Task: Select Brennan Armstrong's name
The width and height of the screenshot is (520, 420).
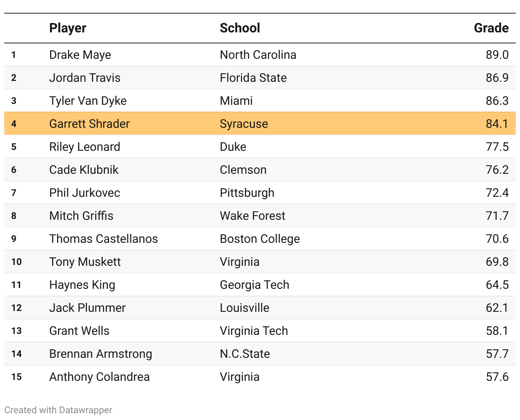Action: 101,354
